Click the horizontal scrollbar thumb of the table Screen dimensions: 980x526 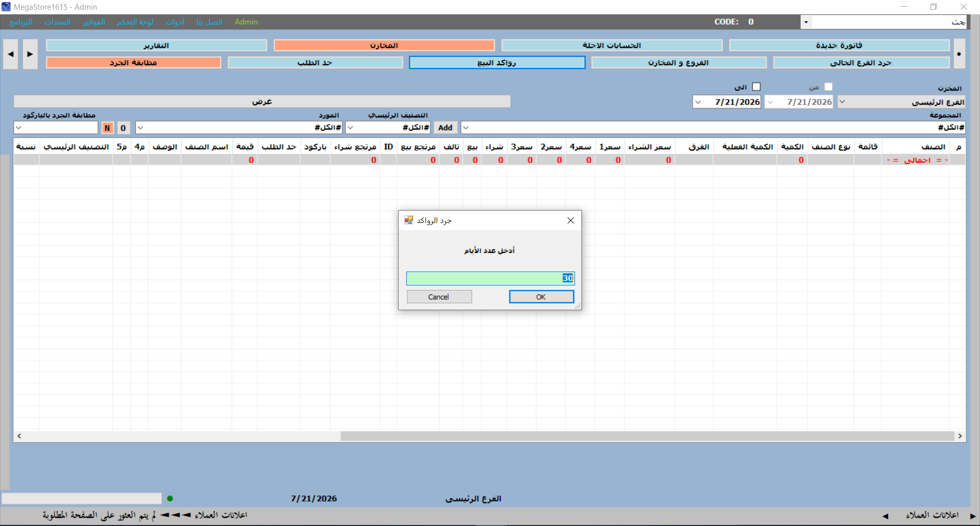647,436
